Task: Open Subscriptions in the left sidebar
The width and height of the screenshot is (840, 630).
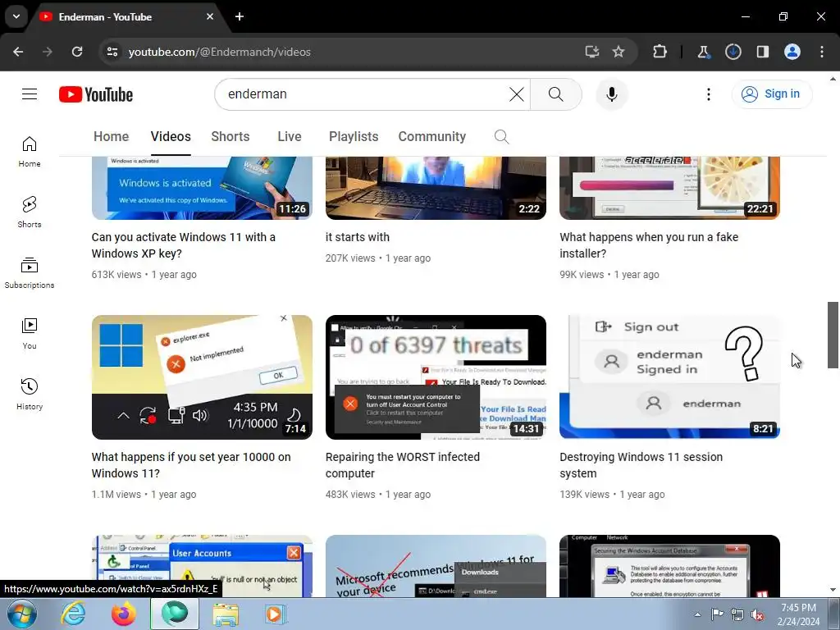Action: [30, 272]
